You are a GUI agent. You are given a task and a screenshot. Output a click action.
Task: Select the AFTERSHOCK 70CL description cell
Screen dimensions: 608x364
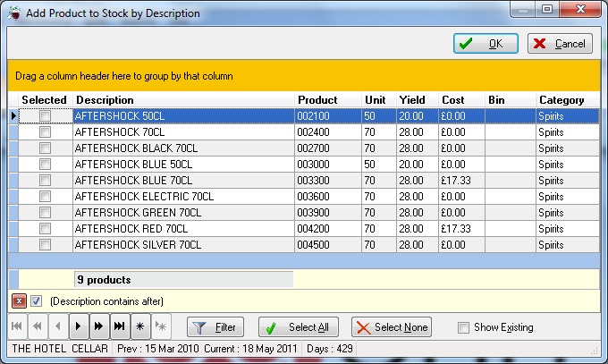point(184,132)
